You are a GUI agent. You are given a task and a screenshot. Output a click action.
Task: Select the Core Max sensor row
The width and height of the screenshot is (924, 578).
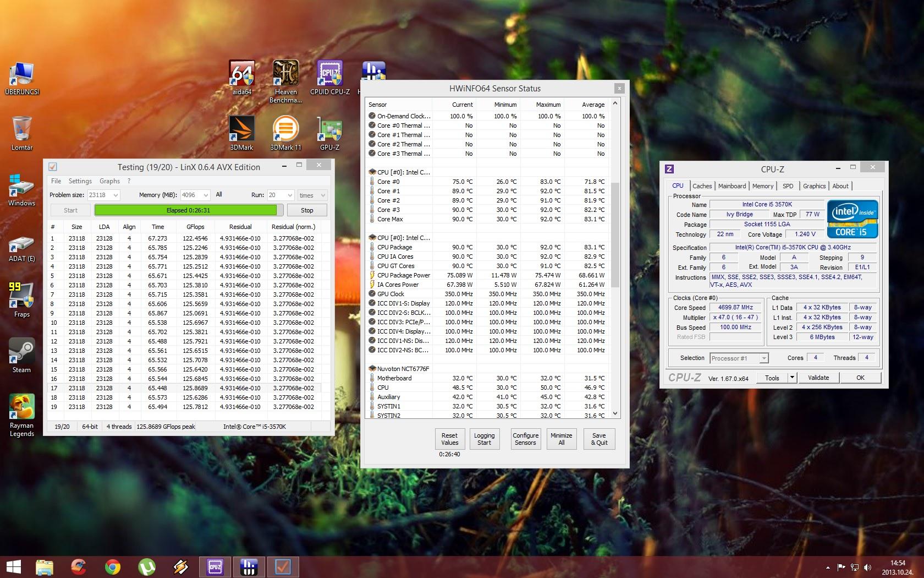tap(487, 219)
